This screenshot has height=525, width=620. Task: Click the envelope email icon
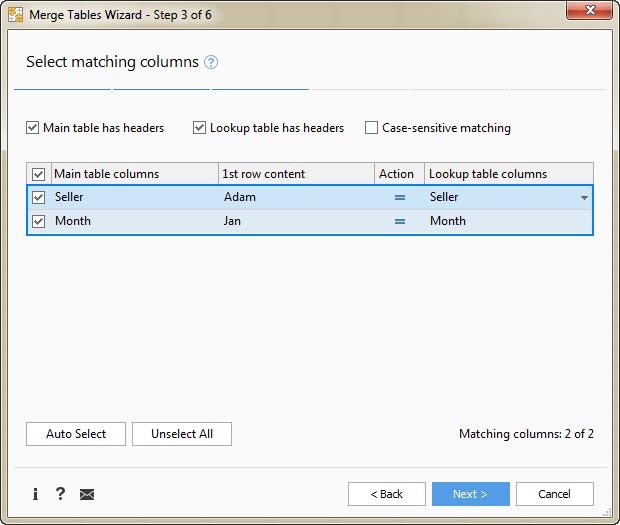click(x=87, y=494)
